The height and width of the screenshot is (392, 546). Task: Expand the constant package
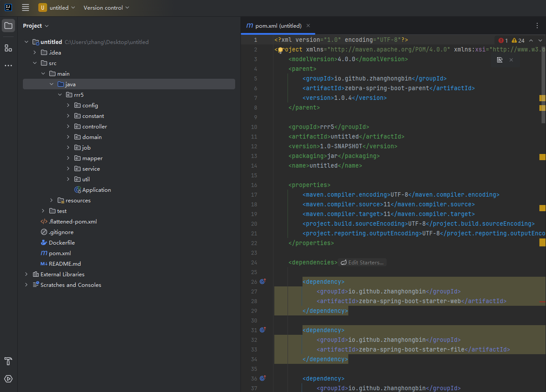68,116
